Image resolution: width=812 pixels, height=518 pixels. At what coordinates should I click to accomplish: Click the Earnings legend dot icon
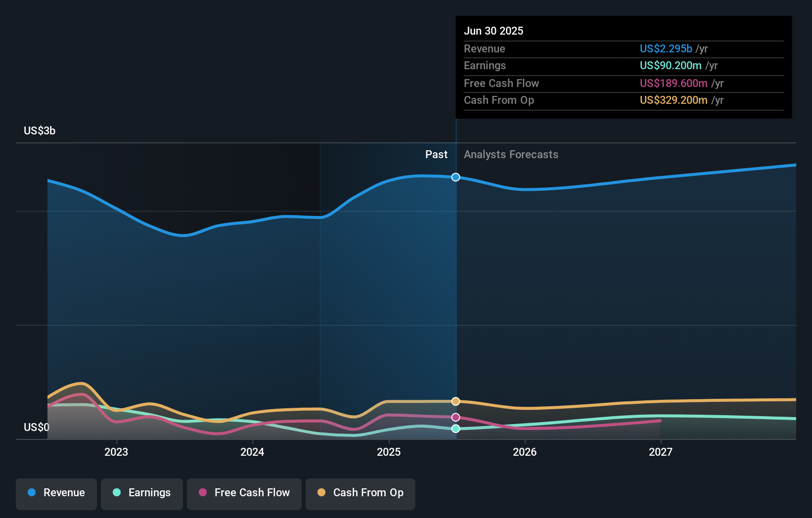coord(116,493)
